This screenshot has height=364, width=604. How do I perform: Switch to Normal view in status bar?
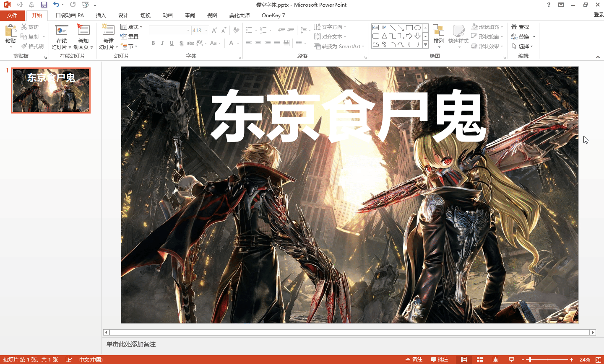tap(464, 360)
